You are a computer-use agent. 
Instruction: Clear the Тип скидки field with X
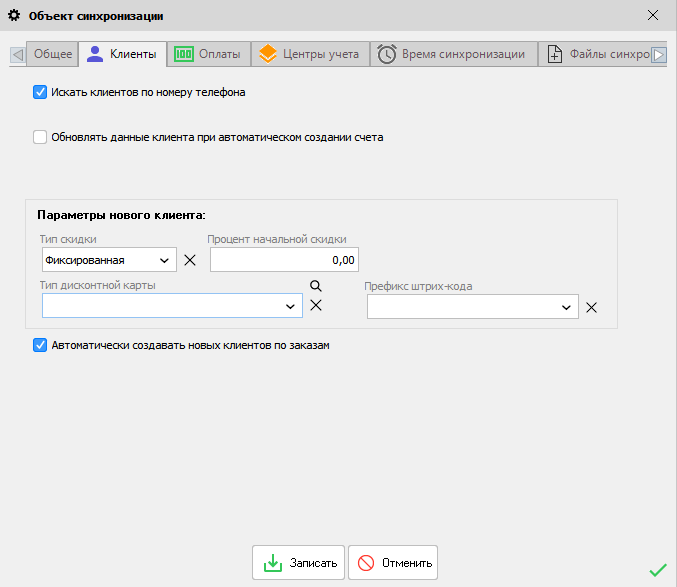190,260
